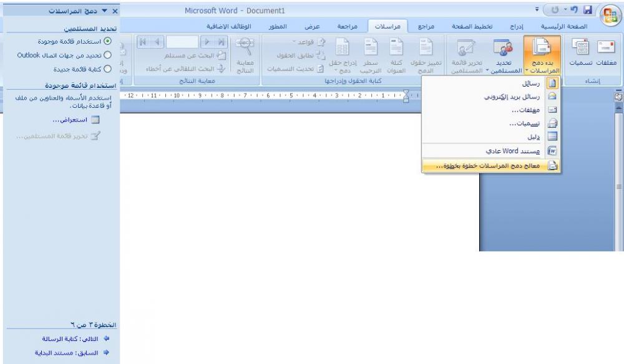Open the Page Layout (تخطيط الصفحة) tab
The width and height of the screenshot is (624, 364).
pyautogui.click(x=472, y=27)
